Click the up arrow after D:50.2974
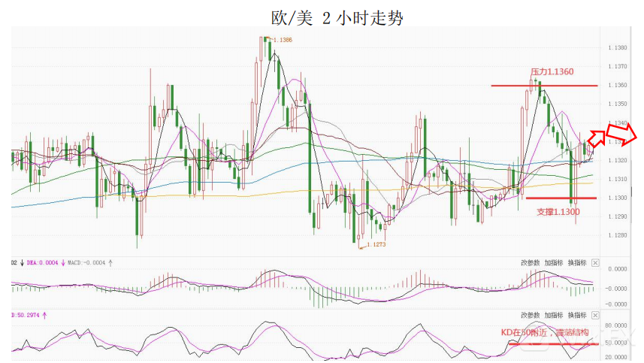The height and width of the screenshot is (363, 644). 44,316
